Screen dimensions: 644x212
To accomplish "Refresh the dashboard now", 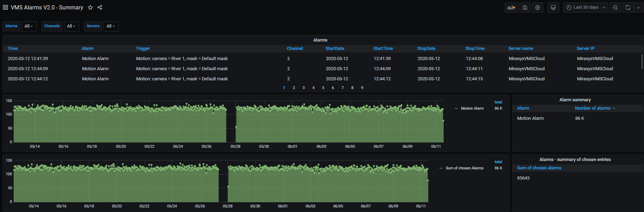I will tap(628, 7).
